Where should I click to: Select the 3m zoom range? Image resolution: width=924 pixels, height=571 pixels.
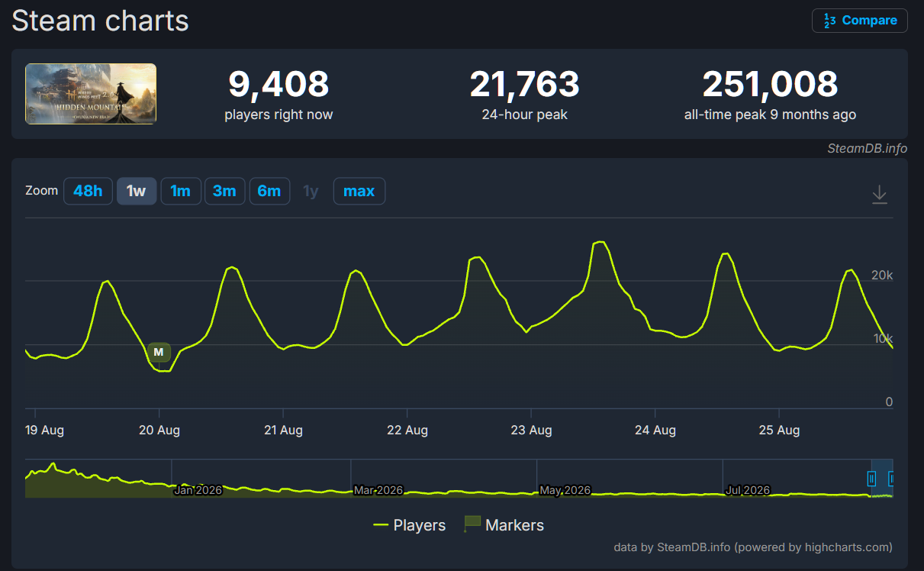point(224,191)
